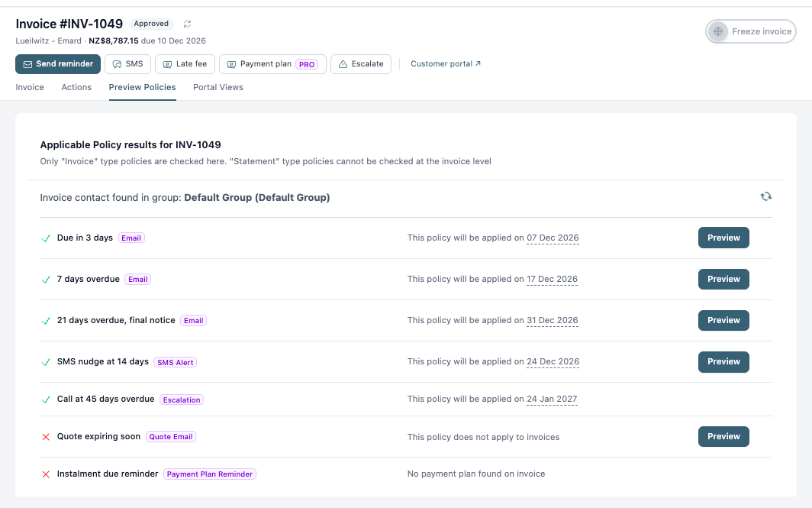Click the green check beside SMS nudge
Screen dimensions: 812x508
[46, 362]
